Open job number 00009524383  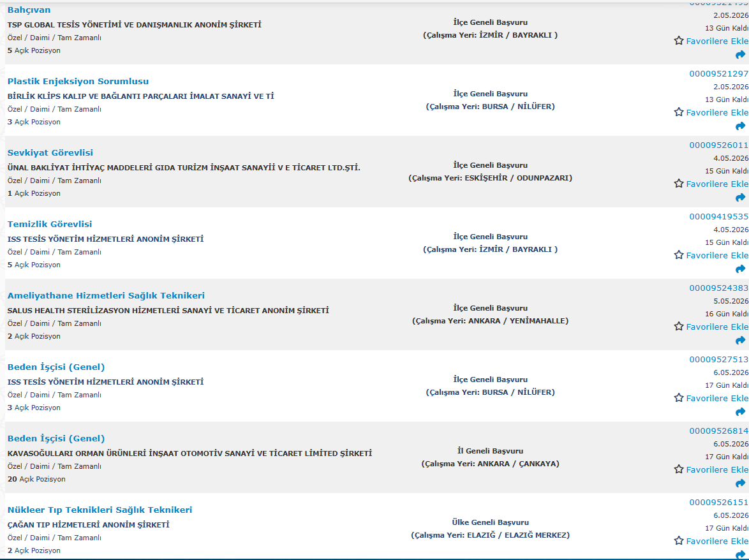pos(718,288)
